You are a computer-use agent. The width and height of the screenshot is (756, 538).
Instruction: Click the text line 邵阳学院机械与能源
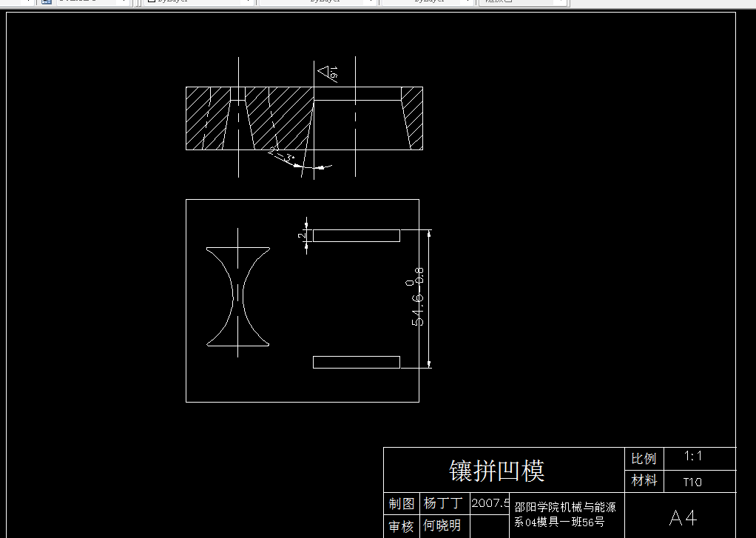coord(565,508)
